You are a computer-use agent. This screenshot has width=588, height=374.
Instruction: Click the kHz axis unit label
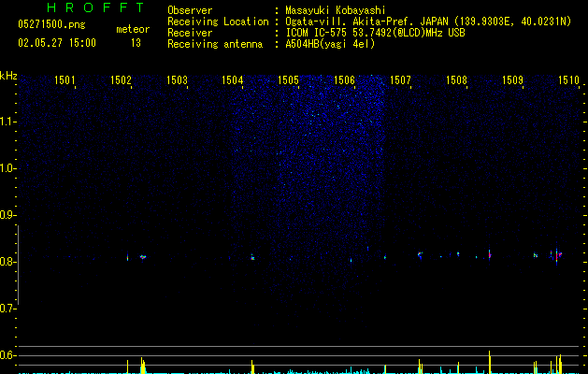tap(8, 76)
